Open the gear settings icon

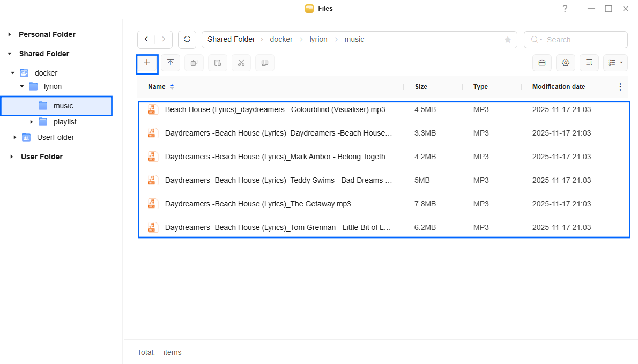pyautogui.click(x=565, y=63)
